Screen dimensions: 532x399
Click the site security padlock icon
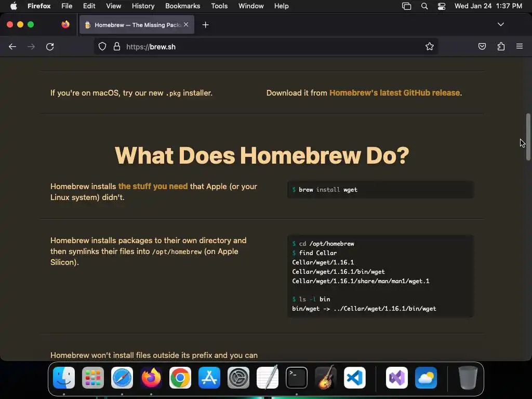(117, 46)
